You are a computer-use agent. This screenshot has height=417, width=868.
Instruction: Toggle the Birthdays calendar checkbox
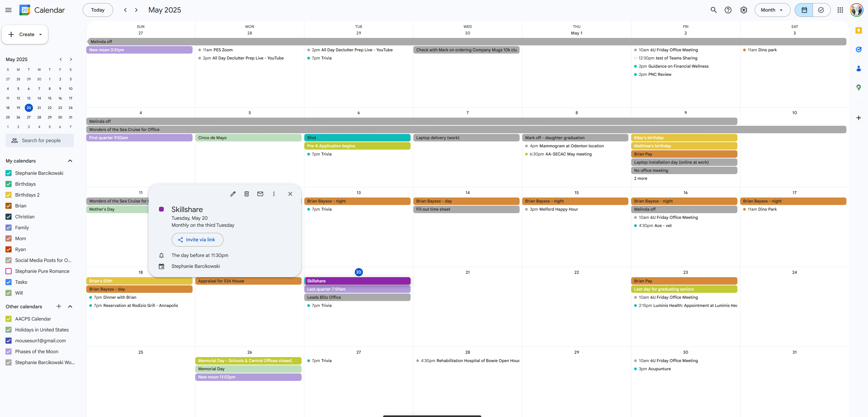pos(9,184)
